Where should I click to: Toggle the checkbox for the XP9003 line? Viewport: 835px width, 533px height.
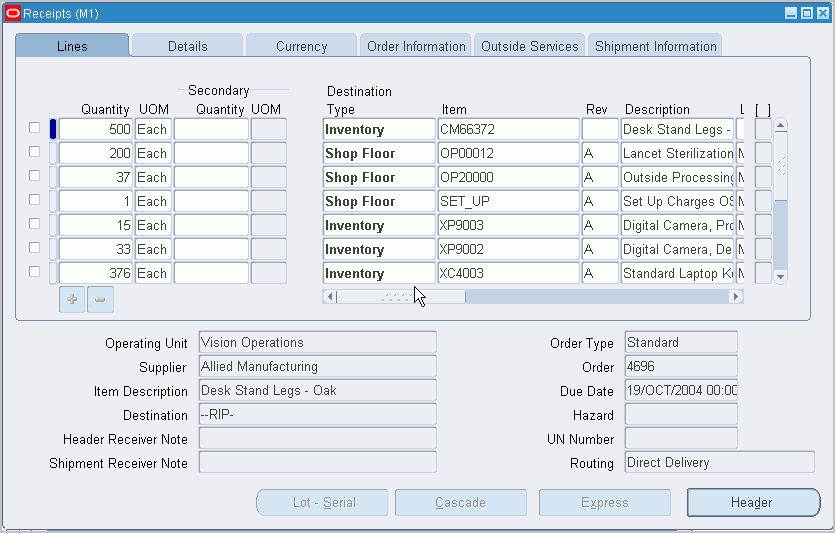pos(35,224)
